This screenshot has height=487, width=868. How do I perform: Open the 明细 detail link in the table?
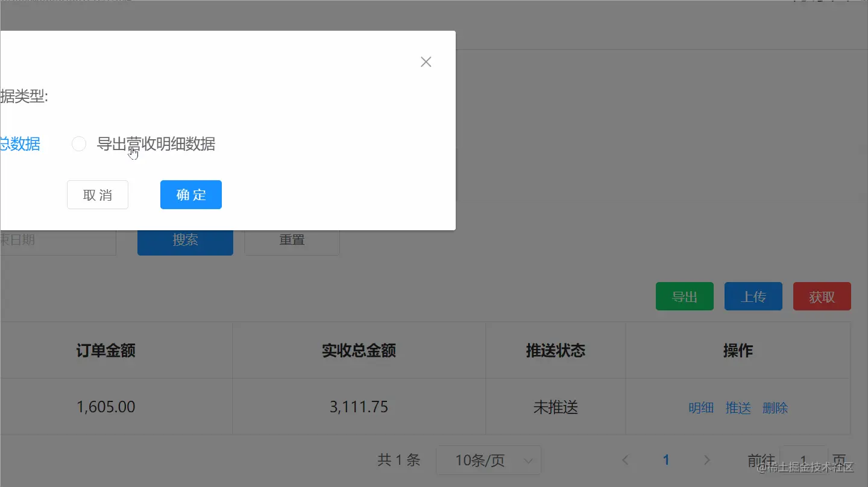point(700,407)
